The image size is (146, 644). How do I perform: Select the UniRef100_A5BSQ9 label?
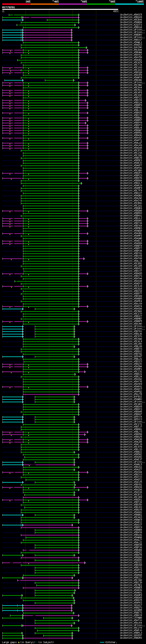tap(131, 72)
